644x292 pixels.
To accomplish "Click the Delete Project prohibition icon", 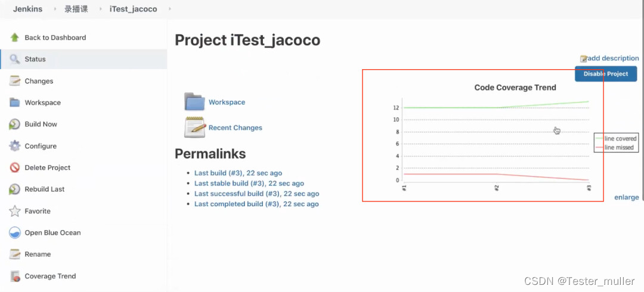I will 15,167.
